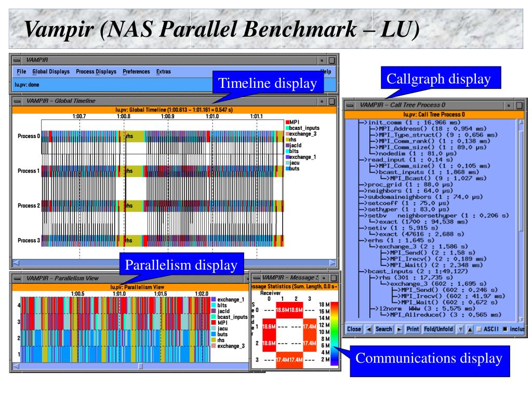Screen dimensions: 532x399
Task: Click the jacld swatch in timeline legend
Action: click(x=287, y=145)
